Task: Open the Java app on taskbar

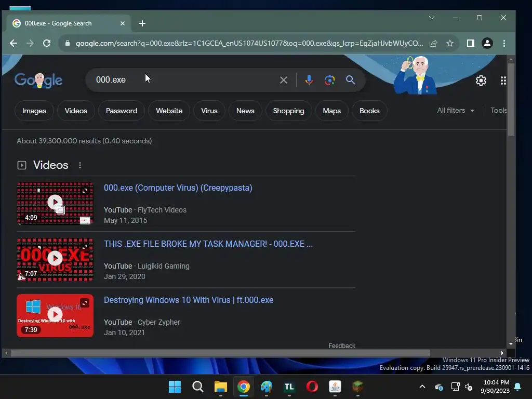Action: [335, 387]
